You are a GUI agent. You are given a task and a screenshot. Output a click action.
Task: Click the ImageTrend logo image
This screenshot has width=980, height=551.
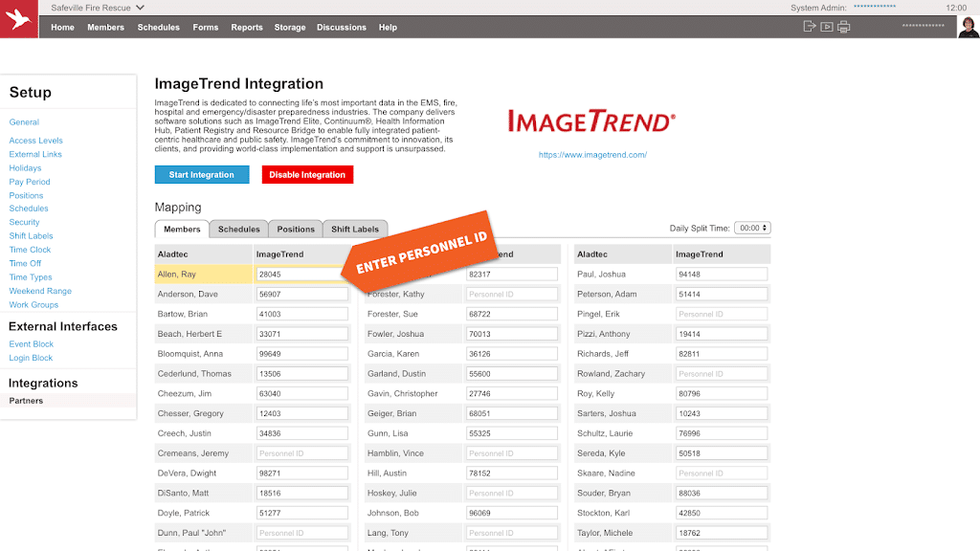(591, 121)
